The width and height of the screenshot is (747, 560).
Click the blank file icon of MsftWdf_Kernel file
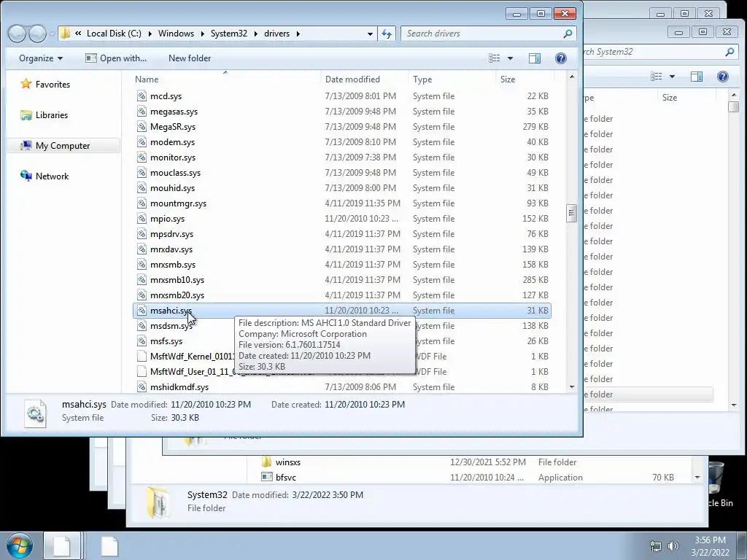(x=142, y=356)
